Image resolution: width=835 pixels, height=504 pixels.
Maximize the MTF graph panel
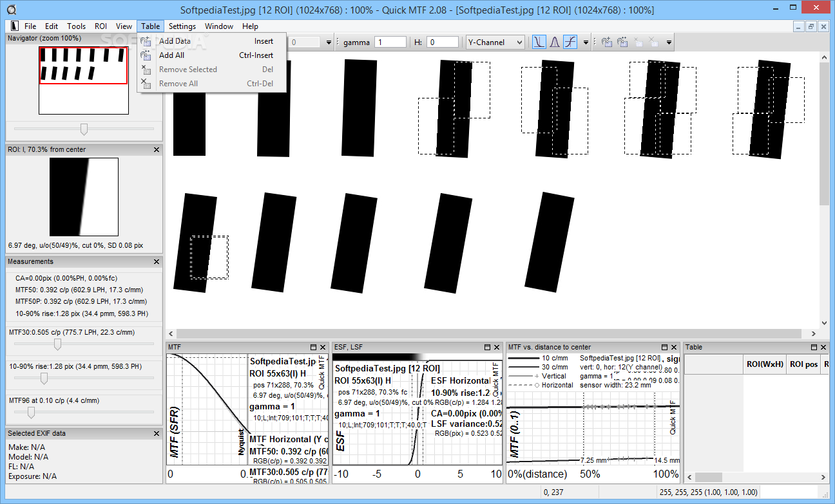pyautogui.click(x=314, y=347)
